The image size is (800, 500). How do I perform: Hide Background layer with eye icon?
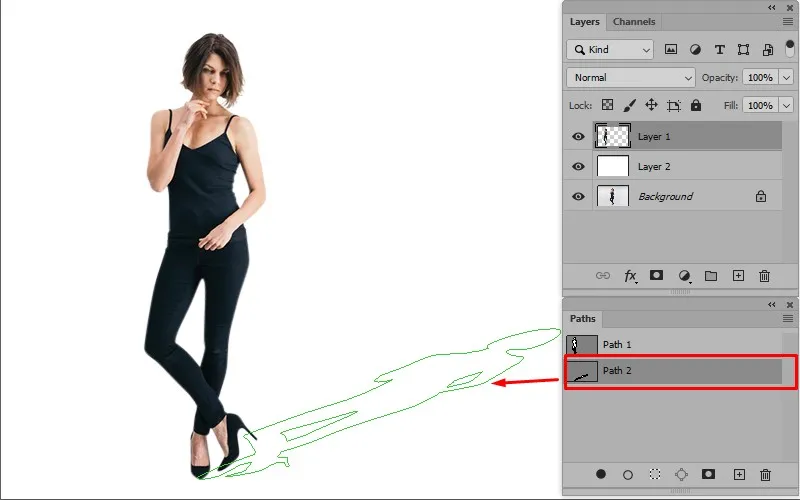(x=578, y=196)
